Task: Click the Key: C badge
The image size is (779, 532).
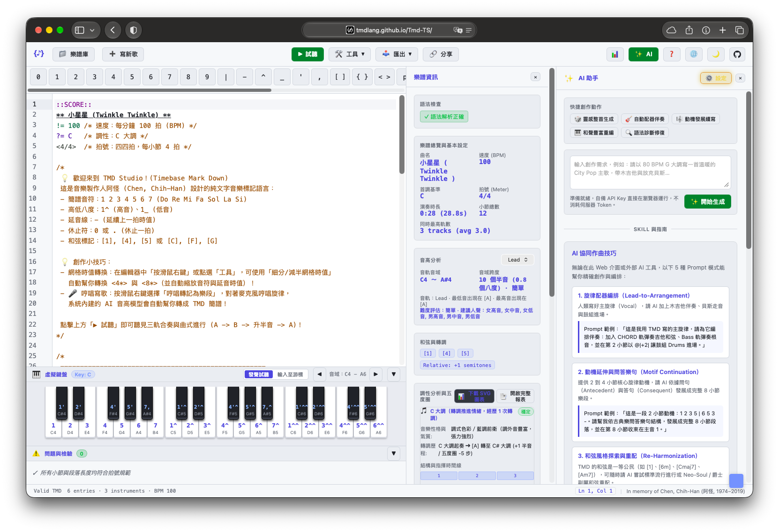Action: tap(83, 375)
